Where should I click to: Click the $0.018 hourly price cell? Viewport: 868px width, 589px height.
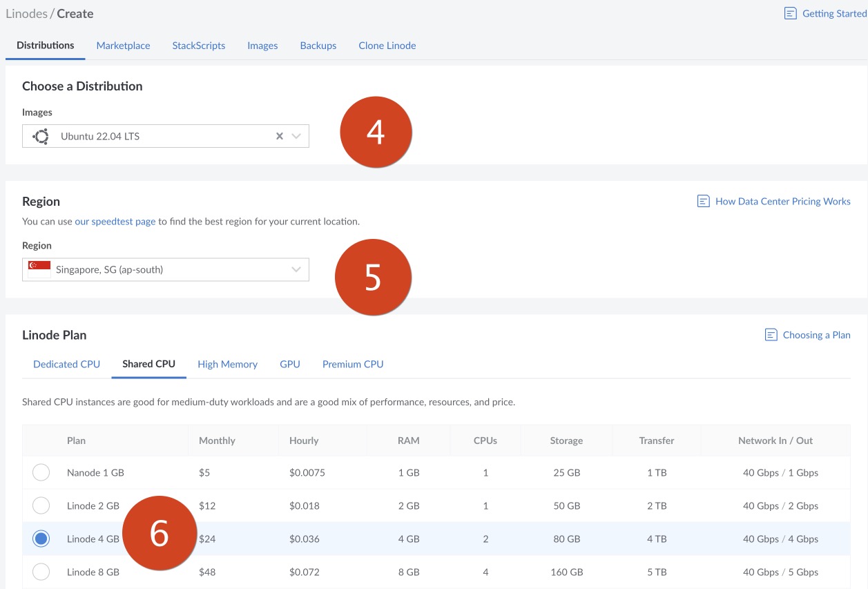pos(305,506)
